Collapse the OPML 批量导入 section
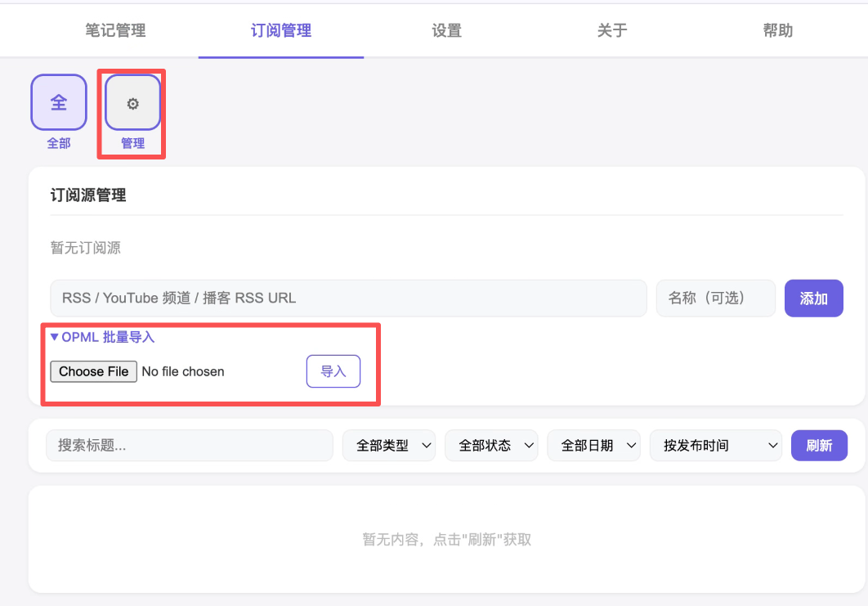Image resolution: width=868 pixels, height=606 pixels. [102, 337]
